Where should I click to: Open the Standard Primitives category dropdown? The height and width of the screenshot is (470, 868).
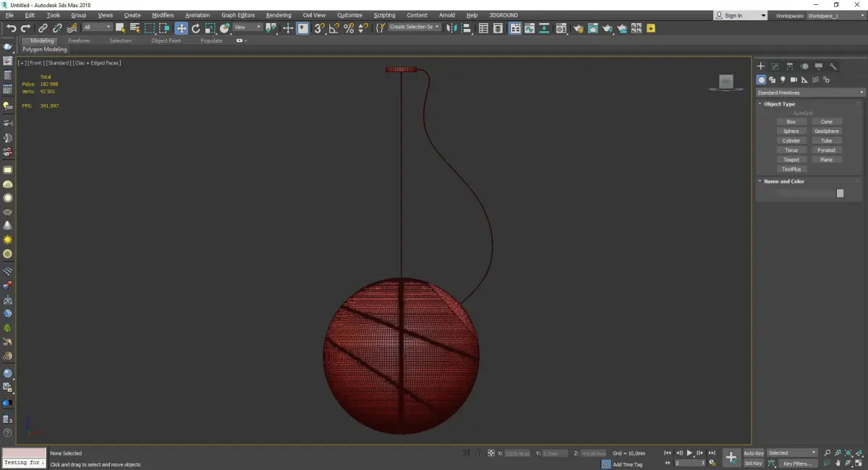click(x=810, y=93)
